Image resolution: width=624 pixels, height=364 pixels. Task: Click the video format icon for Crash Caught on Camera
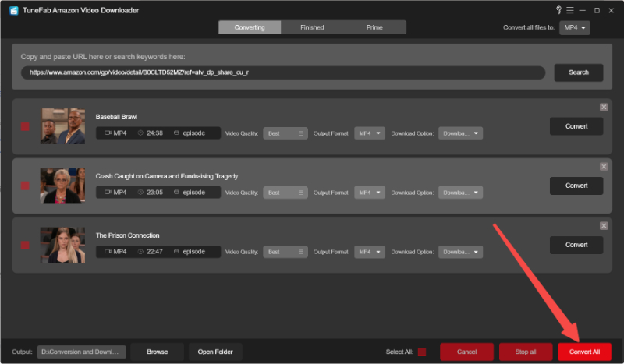(108, 193)
